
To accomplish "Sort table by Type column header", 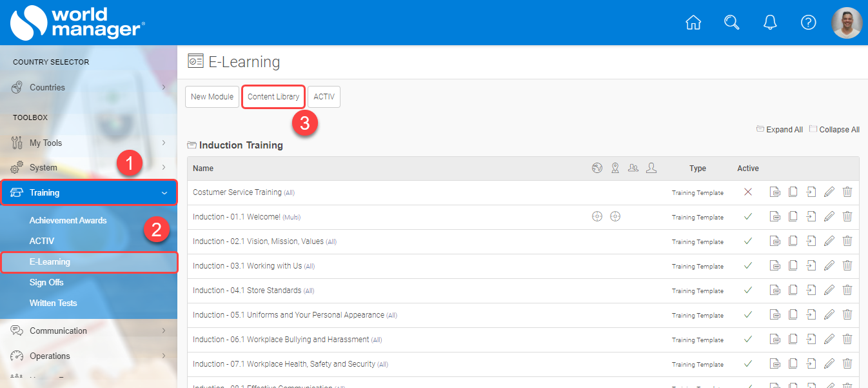I will point(698,168).
